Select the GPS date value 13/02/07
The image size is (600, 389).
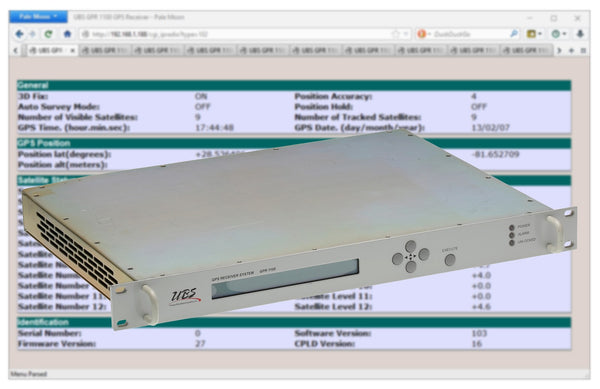click(x=491, y=128)
